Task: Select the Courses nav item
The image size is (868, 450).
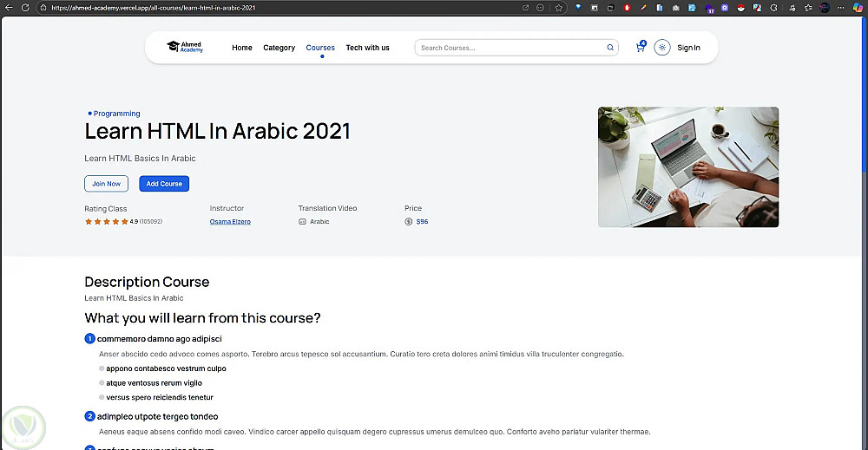Action: pos(320,48)
